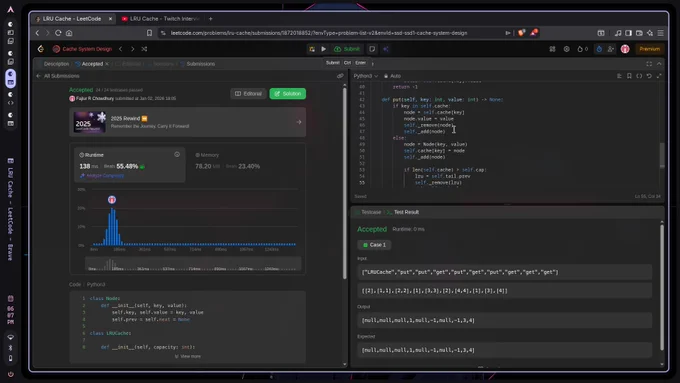Collapse the panel with chevron up
This screenshot has height=383, width=680.
point(659,64)
